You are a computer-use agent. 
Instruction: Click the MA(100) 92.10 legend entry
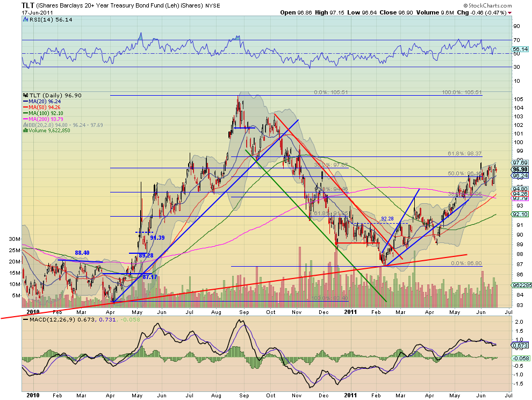[x=46, y=113]
